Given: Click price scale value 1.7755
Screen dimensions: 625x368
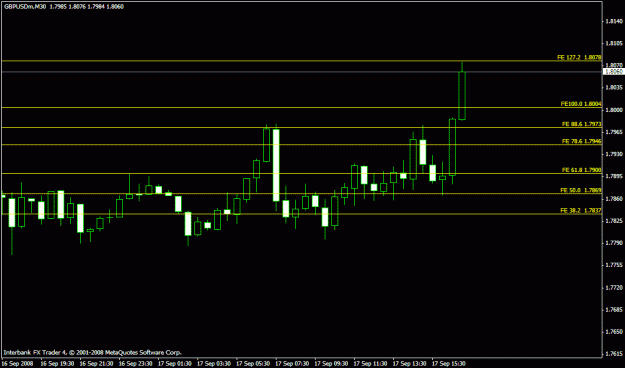Looking at the screenshot, I should [x=614, y=265].
